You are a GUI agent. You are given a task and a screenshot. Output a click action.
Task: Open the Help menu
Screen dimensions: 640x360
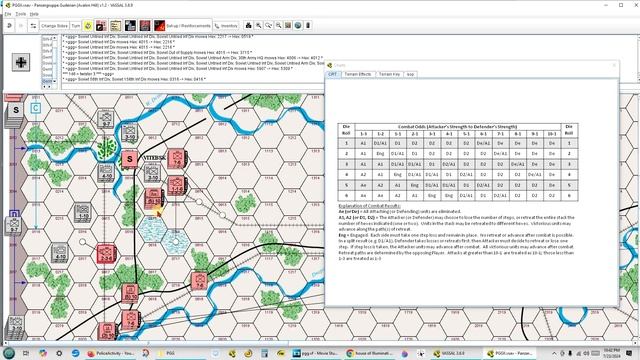pyautogui.click(x=34, y=14)
